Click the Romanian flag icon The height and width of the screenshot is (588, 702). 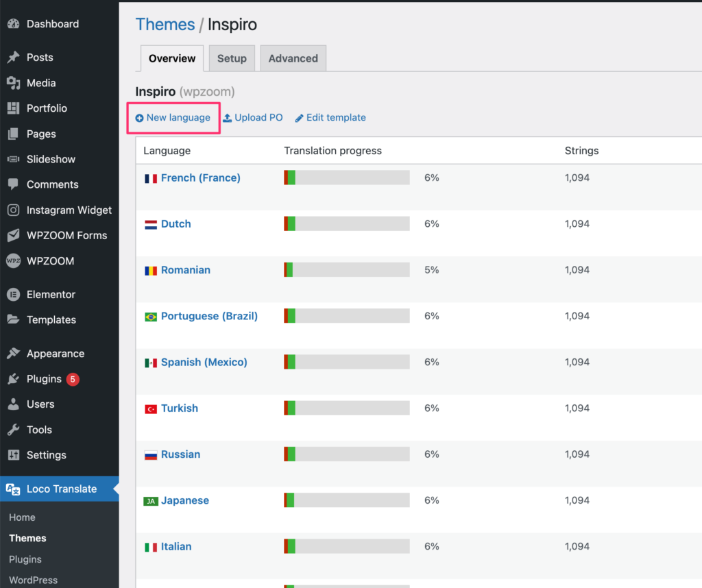click(x=151, y=271)
